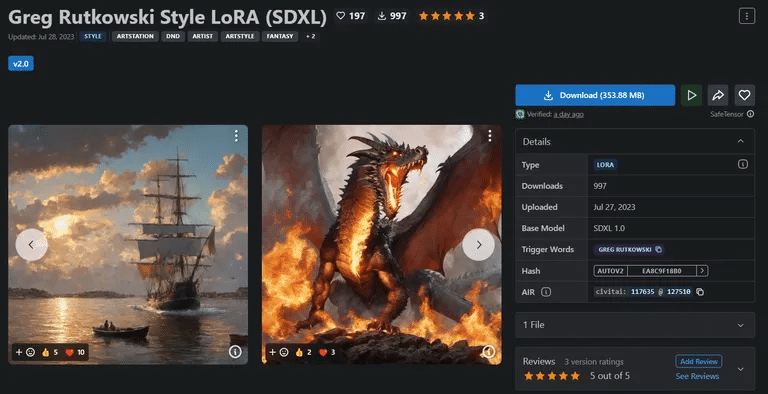Open the AIR info icon
Image resolution: width=768 pixels, height=394 pixels.
point(546,292)
